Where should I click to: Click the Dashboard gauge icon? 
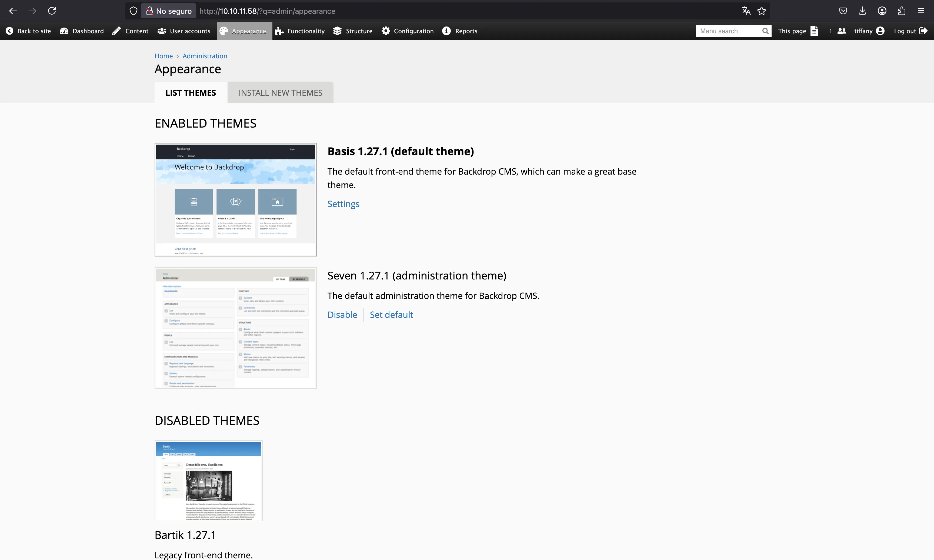[64, 31]
